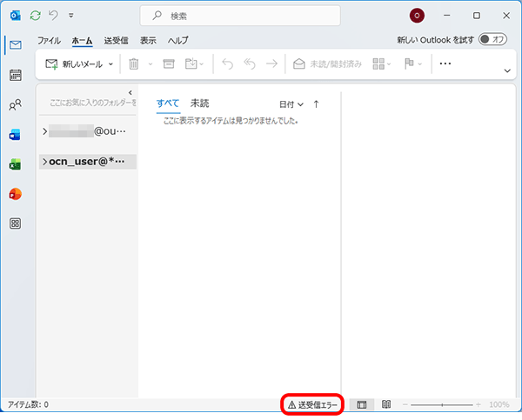Select the 未読 filter tab
522x420 pixels.
pos(199,103)
